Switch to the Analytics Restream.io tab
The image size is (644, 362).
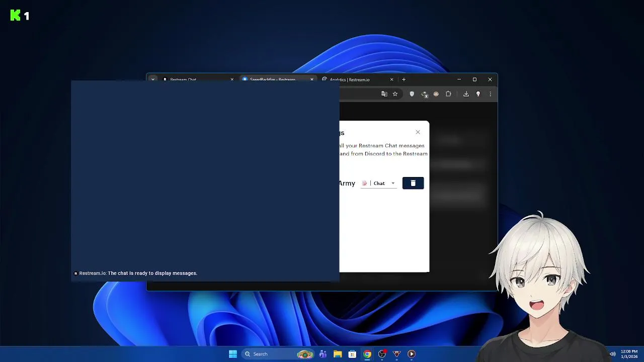[350, 79]
